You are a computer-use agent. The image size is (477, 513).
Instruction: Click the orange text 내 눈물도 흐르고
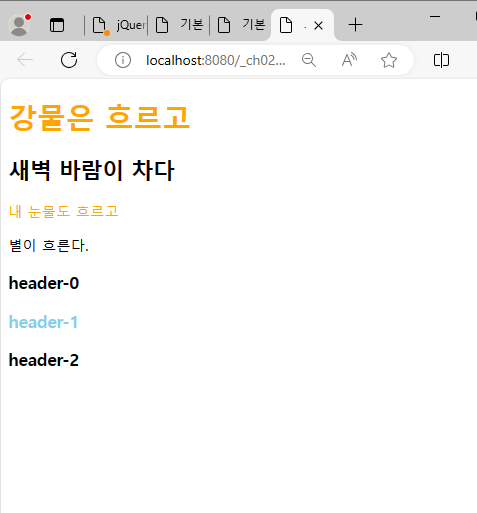tap(64, 211)
